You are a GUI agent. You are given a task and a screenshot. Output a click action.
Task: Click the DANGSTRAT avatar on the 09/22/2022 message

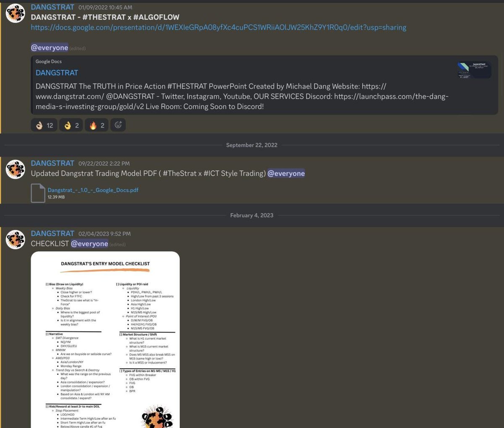tap(16, 169)
